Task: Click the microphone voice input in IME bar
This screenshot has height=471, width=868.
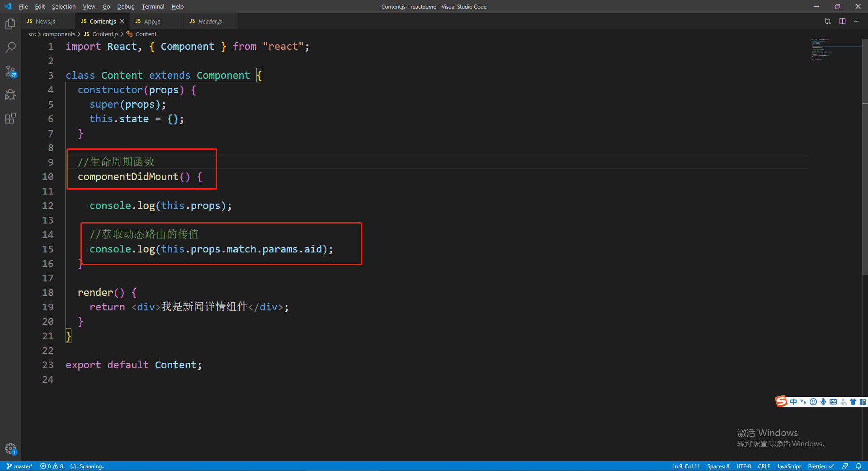Action: pos(823,402)
